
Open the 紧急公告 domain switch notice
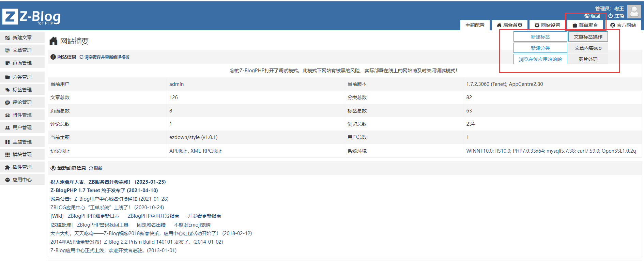(x=109, y=199)
